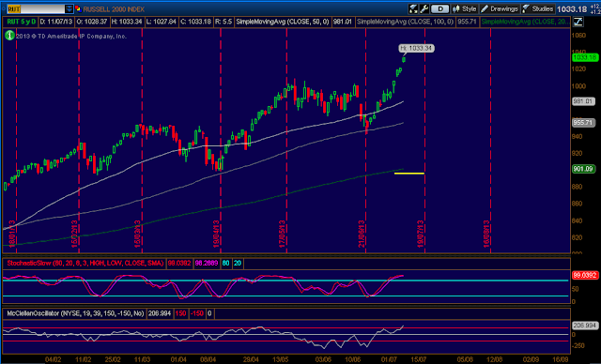Viewport: 601px width, 364px height.
Task: Click the 981.01 price axis bubble
Action: click(x=584, y=101)
